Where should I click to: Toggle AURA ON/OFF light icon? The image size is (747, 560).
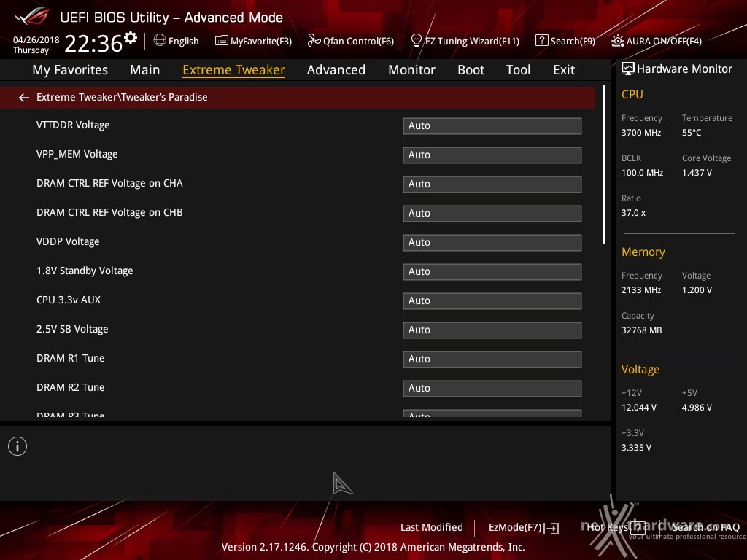(x=617, y=41)
